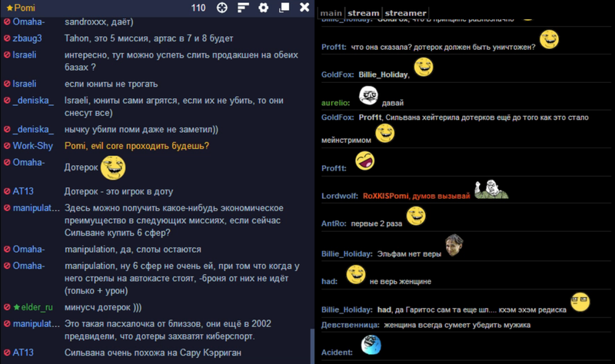Click the face photo emoji in Billie_Holiday message
This screenshot has width=615, height=364.
(454, 245)
